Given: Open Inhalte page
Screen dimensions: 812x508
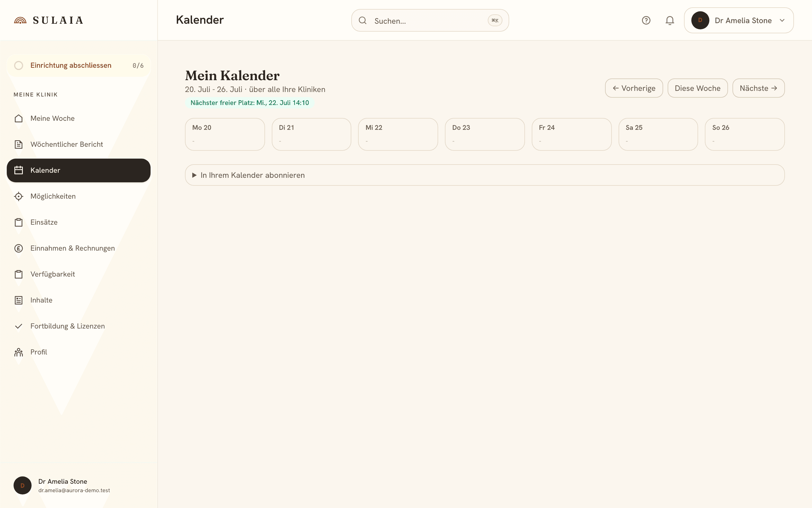Looking at the screenshot, I should (x=78, y=300).
